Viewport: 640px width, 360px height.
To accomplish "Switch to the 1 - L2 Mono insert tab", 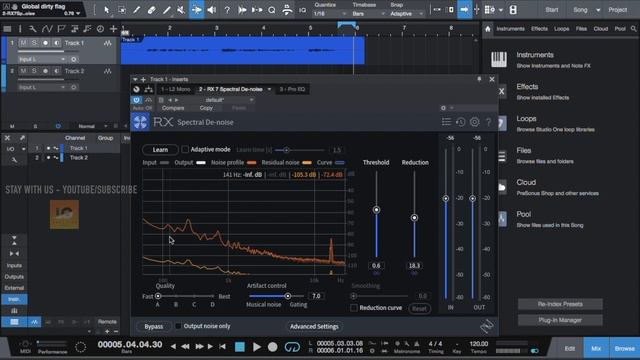I will [x=176, y=89].
